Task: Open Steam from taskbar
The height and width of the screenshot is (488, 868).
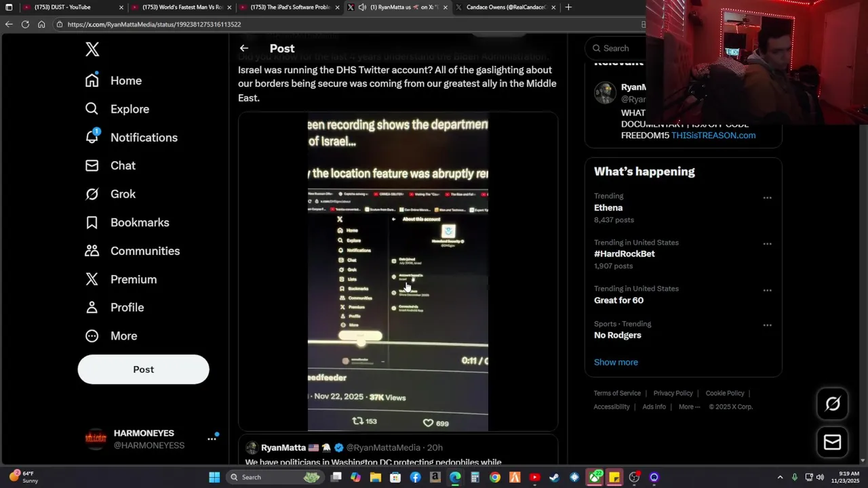Action: tap(554, 477)
